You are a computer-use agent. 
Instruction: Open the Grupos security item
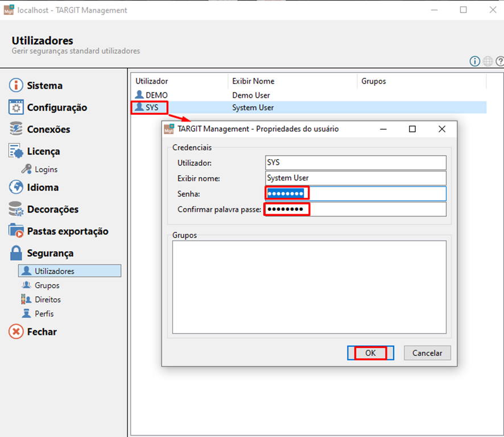[47, 285]
